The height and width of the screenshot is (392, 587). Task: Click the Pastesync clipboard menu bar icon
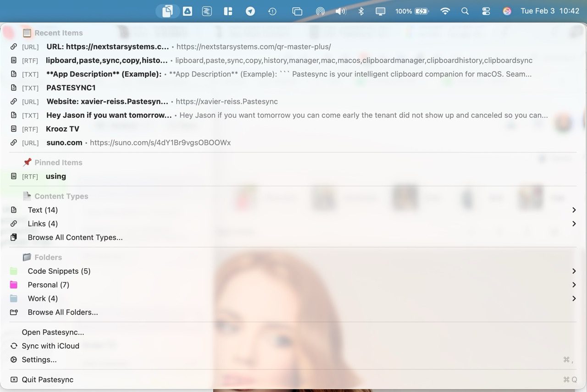(167, 11)
